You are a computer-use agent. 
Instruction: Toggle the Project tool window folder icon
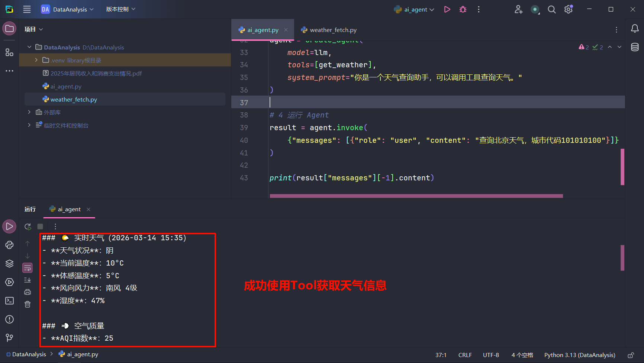point(10,29)
